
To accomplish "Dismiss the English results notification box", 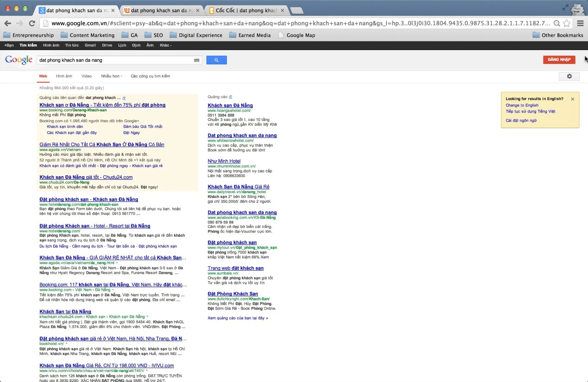I will [x=572, y=99].
